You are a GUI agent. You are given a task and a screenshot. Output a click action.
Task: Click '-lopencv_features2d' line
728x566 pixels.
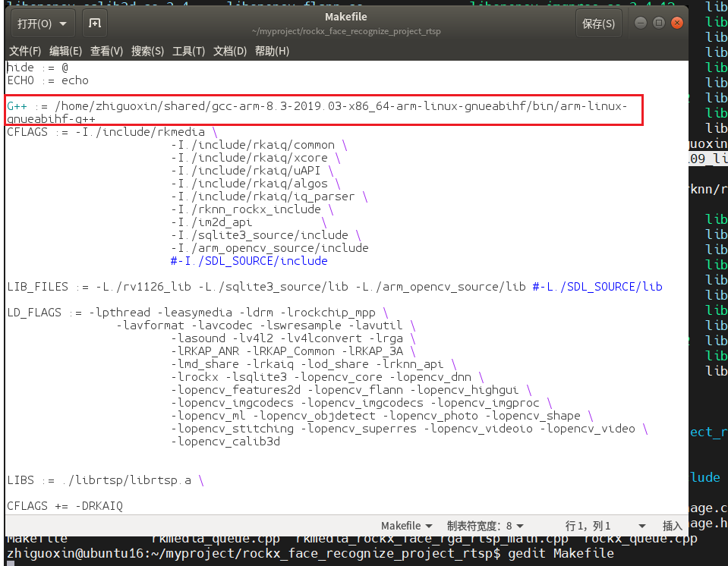click(x=351, y=390)
